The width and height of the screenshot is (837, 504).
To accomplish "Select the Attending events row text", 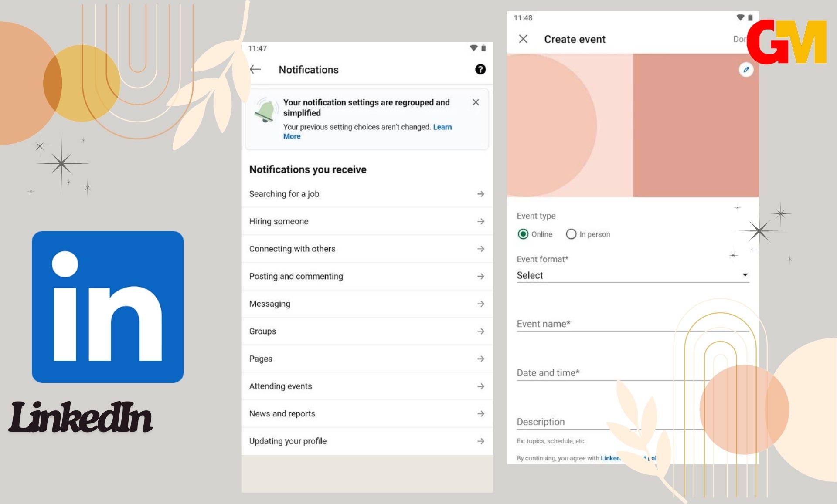I will (280, 386).
